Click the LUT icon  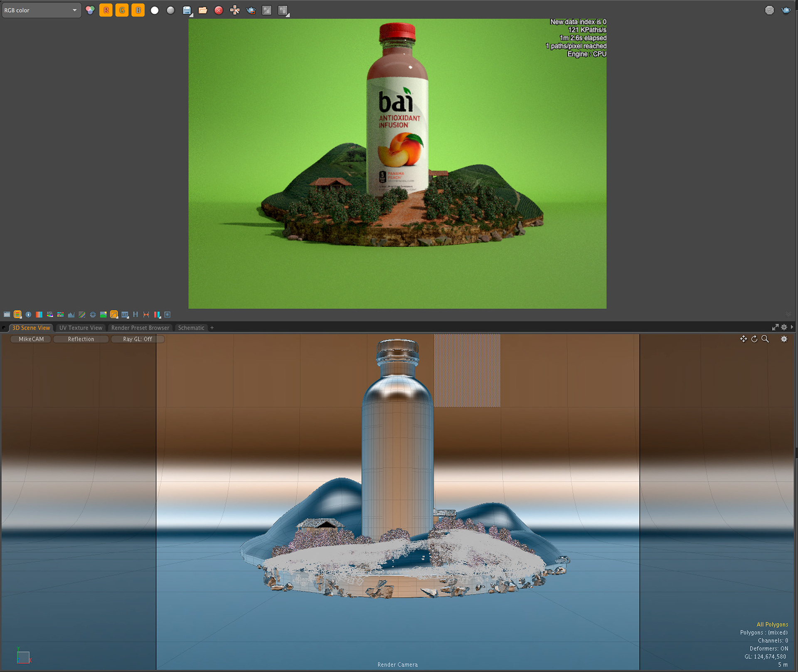click(x=125, y=315)
